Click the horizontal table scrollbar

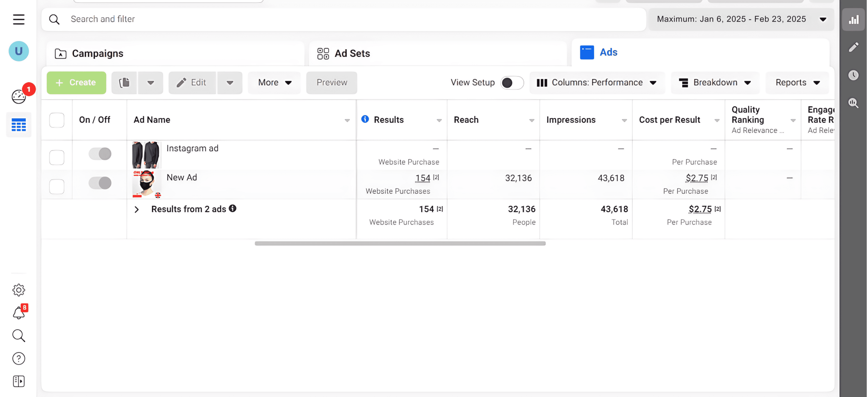point(400,243)
